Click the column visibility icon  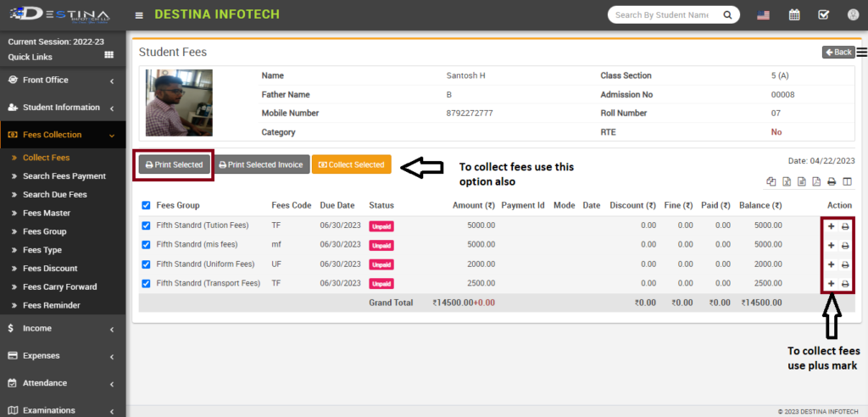coord(847,181)
